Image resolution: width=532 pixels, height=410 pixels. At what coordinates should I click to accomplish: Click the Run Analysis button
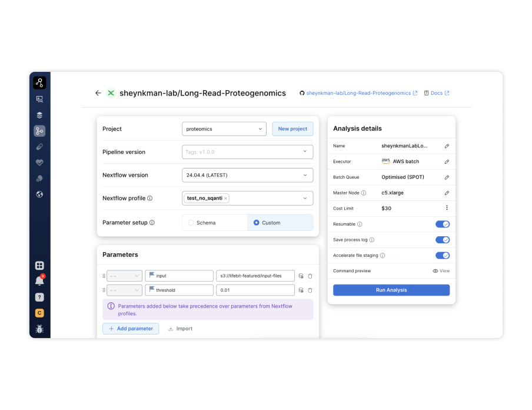click(391, 290)
